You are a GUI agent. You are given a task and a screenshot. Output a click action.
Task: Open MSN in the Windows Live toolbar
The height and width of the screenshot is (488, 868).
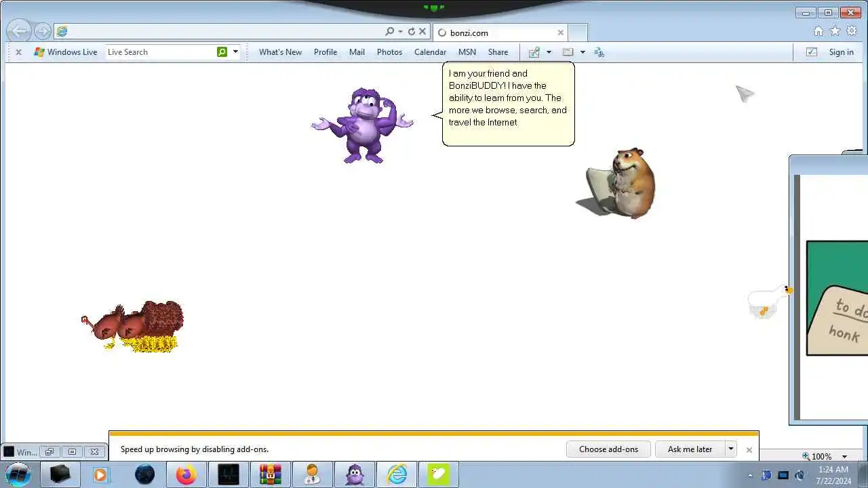pyautogui.click(x=467, y=52)
